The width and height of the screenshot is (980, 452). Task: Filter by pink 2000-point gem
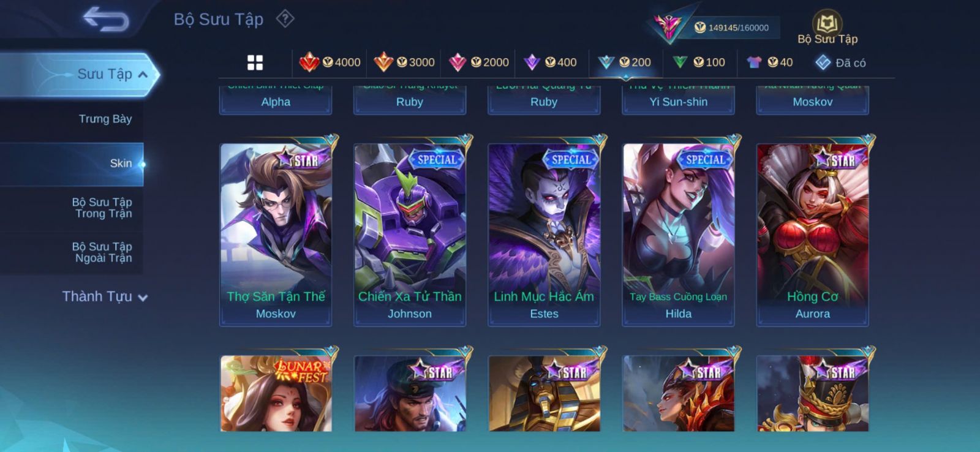coord(479,62)
